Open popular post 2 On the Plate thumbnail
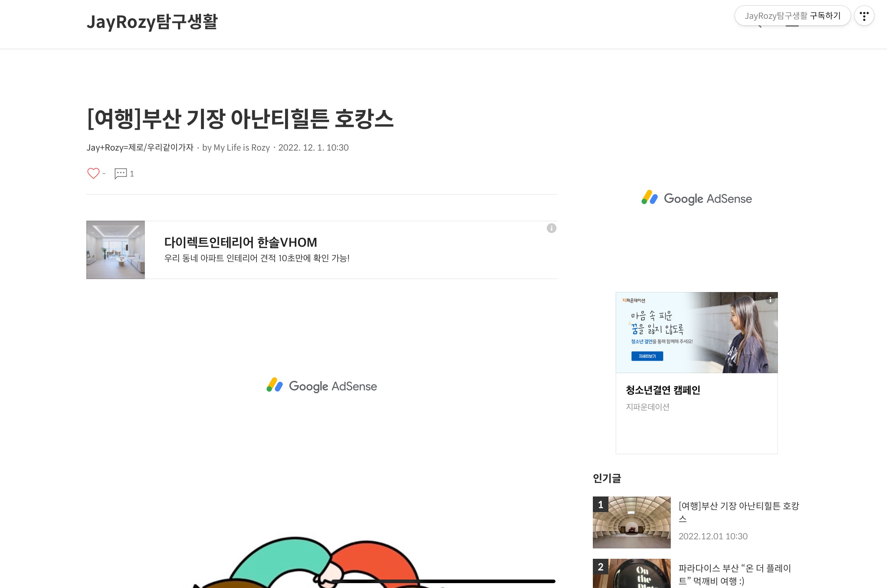 631,573
